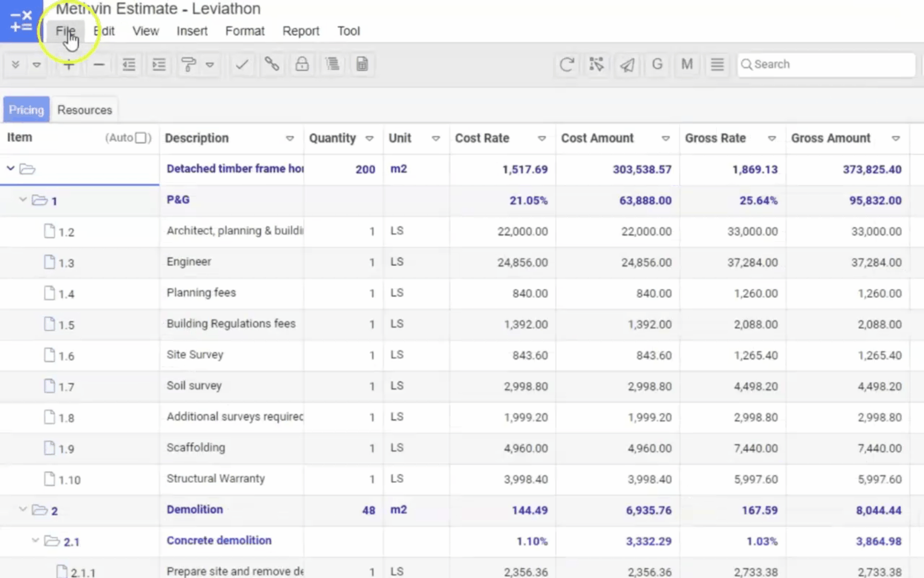Collapse the Demolition folder row 2

click(x=23, y=509)
